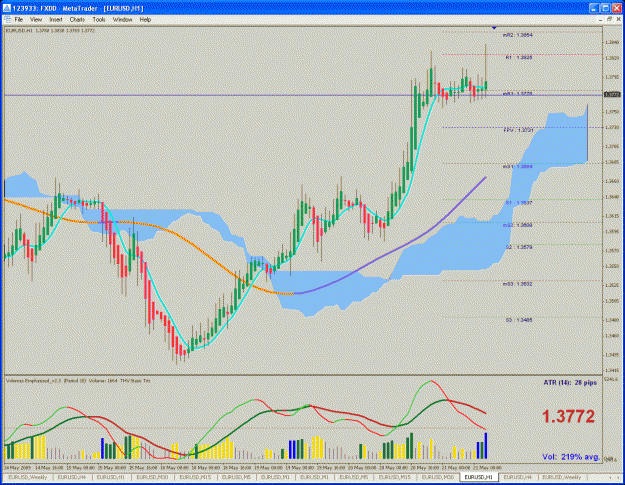This screenshot has height=485, width=625.
Task: Open the Insert menu
Action: [56, 20]
